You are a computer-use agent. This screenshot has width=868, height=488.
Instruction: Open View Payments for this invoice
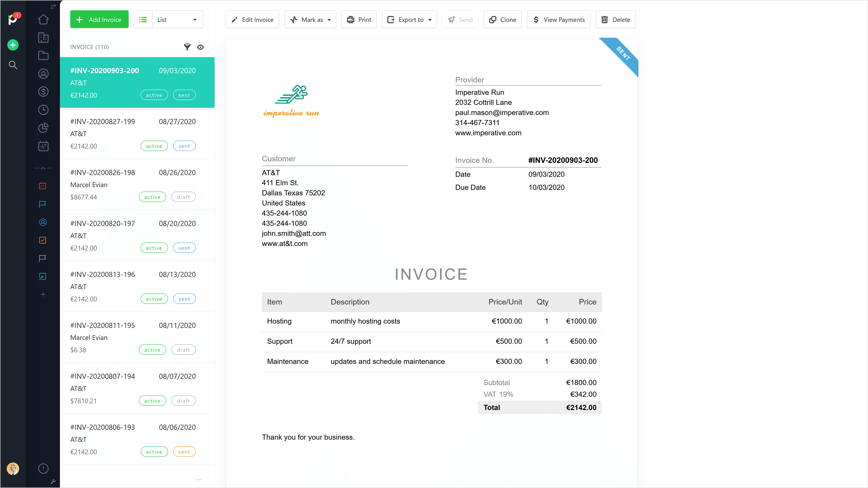pyautogui.click(x=559, y=19)
